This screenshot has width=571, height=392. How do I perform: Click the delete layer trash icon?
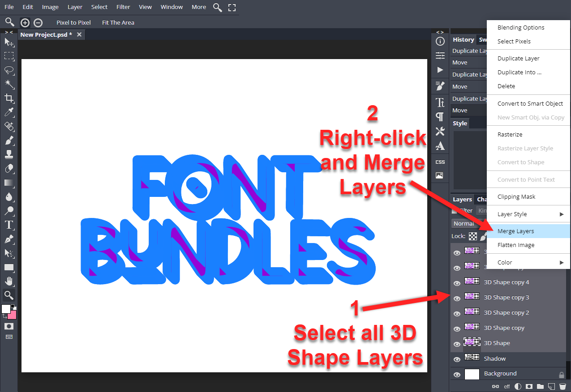(x=562, y=386)
